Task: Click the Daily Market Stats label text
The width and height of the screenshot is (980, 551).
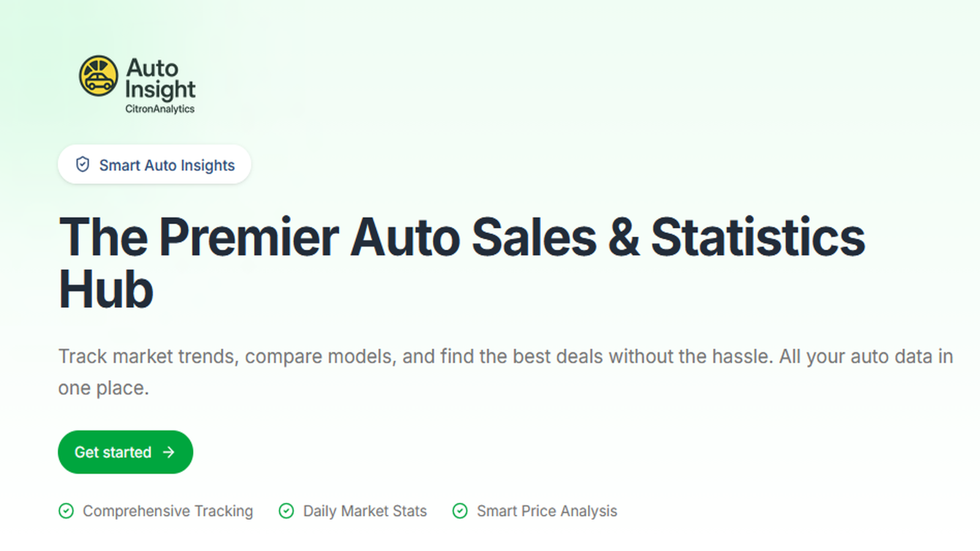Action: pyautogui.click(x=364, y=511)
